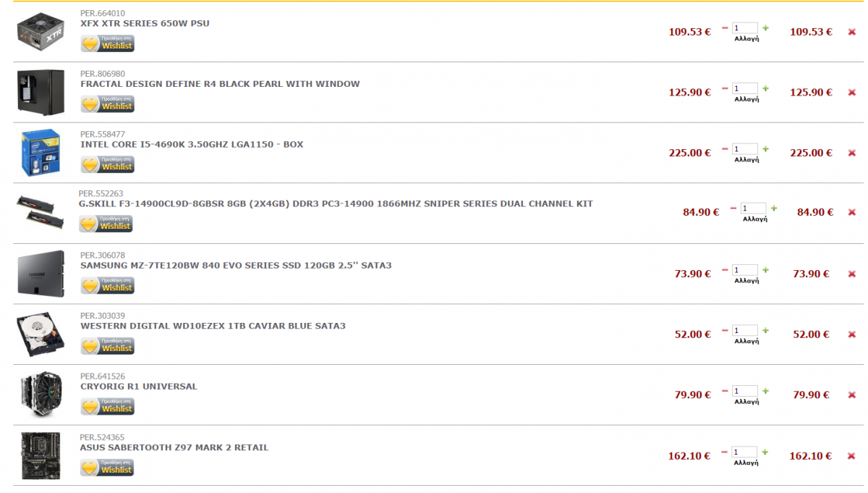Click quantity field for Intel Core i5-4690K

(x=745, y=149)
